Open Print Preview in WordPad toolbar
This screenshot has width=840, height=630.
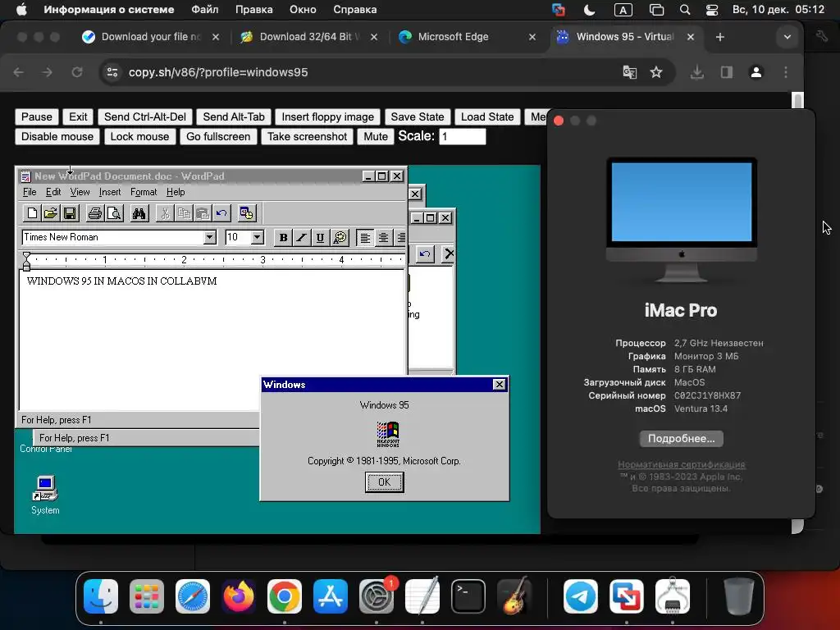[x=113, y=213]
